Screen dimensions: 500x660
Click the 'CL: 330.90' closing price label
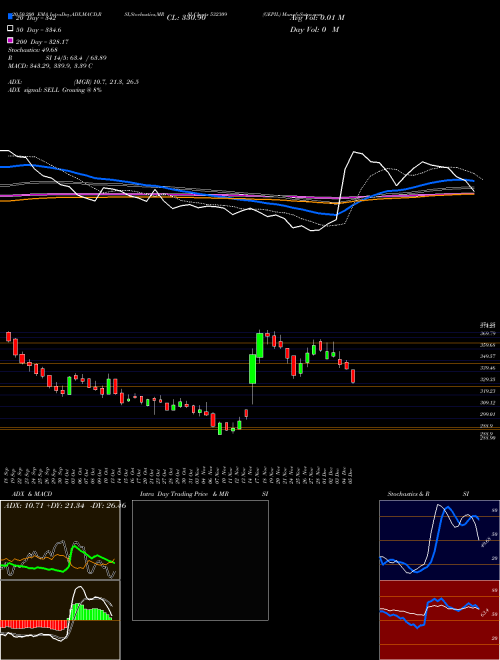(186, 18)
